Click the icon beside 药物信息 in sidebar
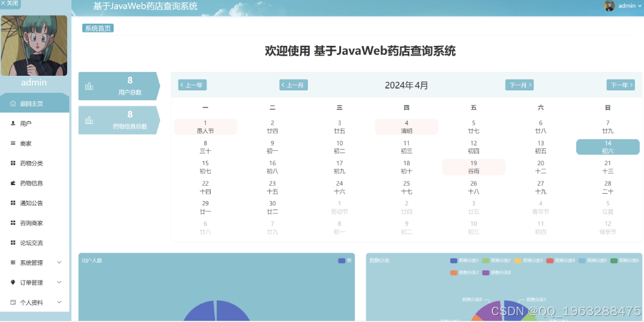Viewport: 644px width, 322px height. pyautogui.click(x=13, y=183)
